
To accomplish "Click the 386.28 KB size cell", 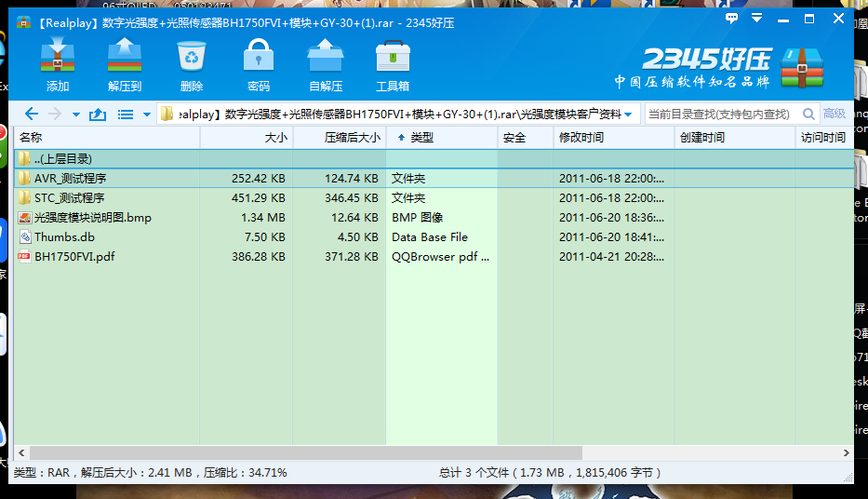I will (259, 256).
